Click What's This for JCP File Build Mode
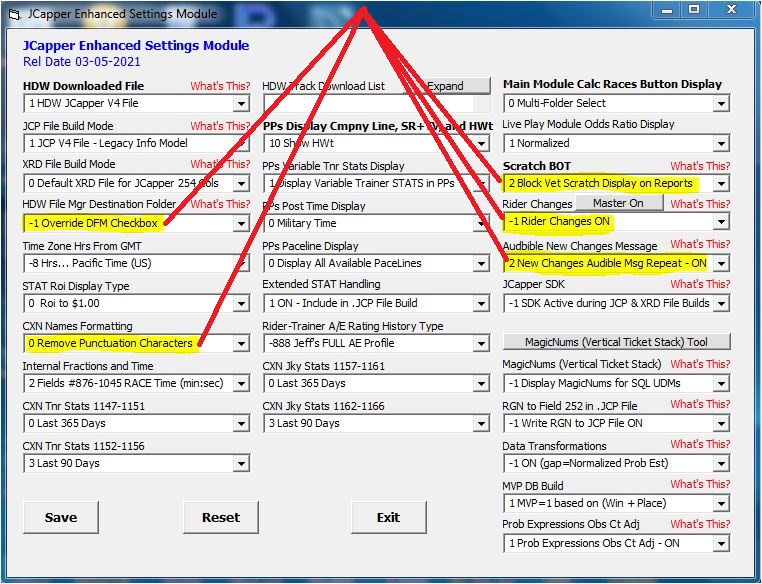762x584 pixels. click(220, 126)
